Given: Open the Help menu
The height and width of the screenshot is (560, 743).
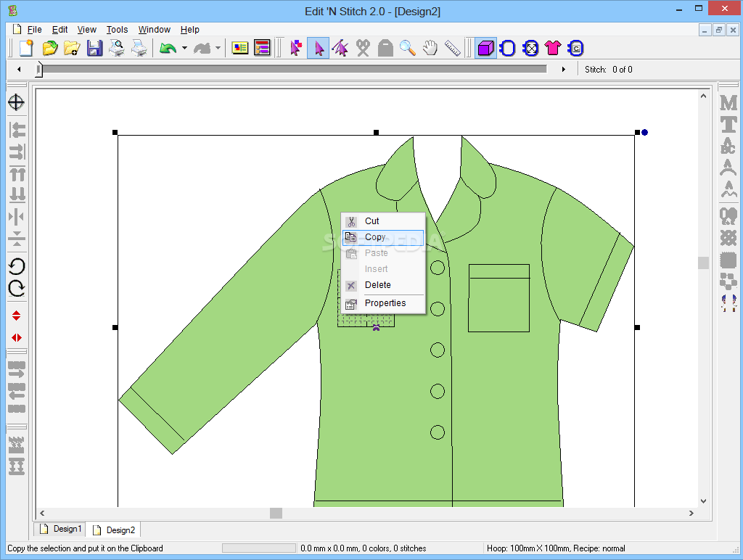Looking at the screenshot, I should [x=190, y=29].
